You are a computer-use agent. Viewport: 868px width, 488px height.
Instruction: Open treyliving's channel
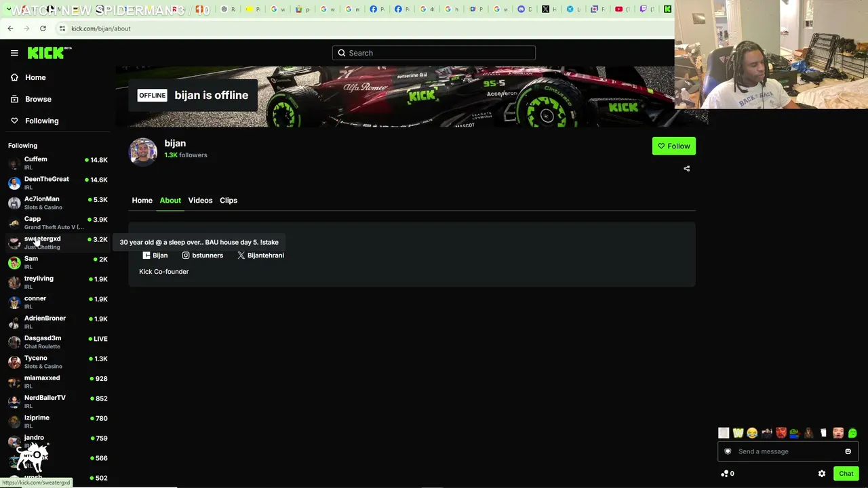pyautogui.click(x=58, y=282)
